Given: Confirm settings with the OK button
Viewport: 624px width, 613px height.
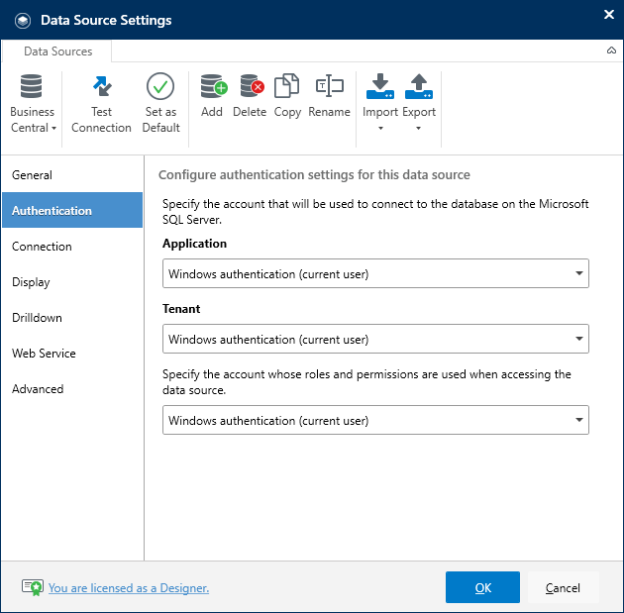Looking at the screenshot, I should click(x=483, y=588).
